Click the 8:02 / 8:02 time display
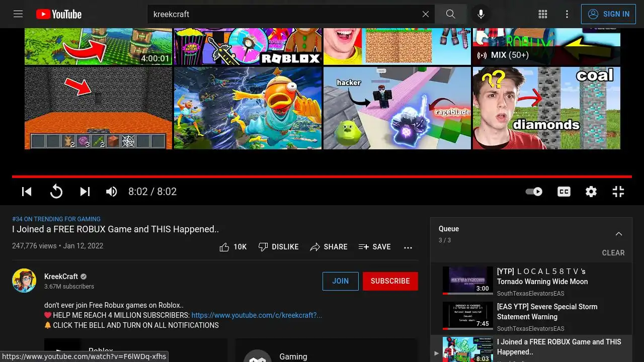The width and height of the screenshot is (644, 362). (152, 192)
